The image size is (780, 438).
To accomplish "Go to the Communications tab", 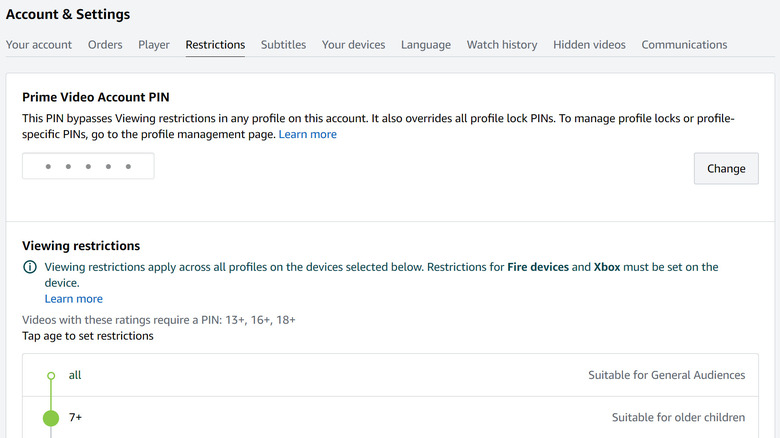I will 684,45.
